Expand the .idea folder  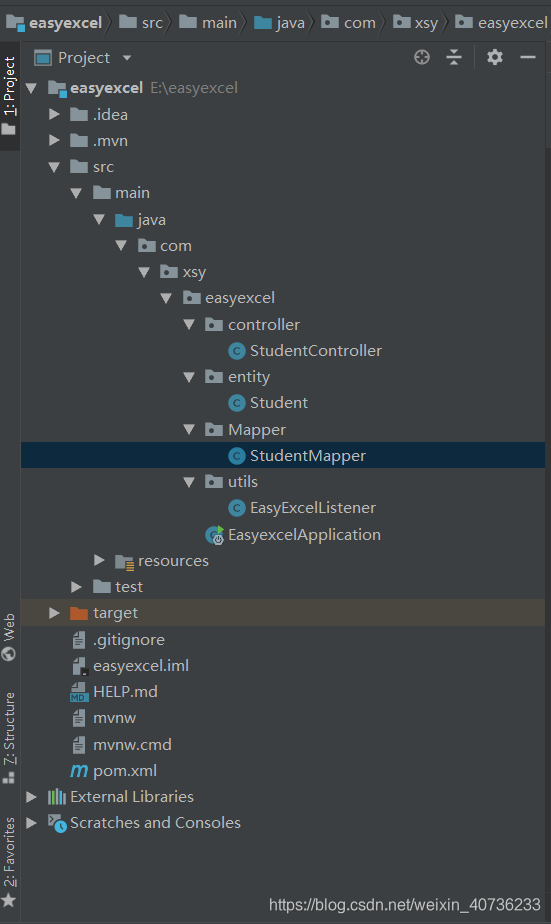click(54, 114)
